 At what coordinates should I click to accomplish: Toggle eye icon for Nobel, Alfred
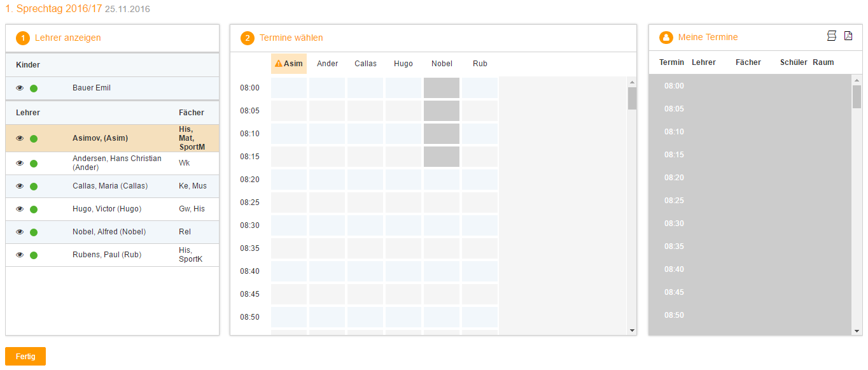pos(20,232)
